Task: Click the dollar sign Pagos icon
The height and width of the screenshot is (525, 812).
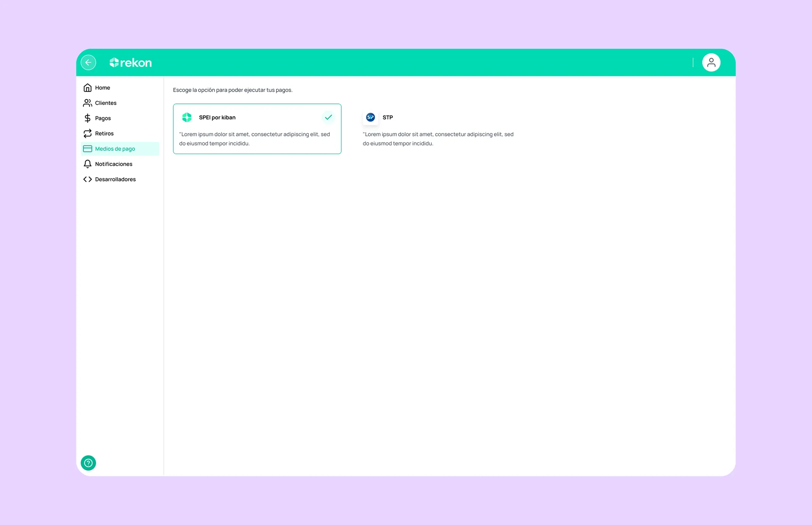Action: (87, 118)
